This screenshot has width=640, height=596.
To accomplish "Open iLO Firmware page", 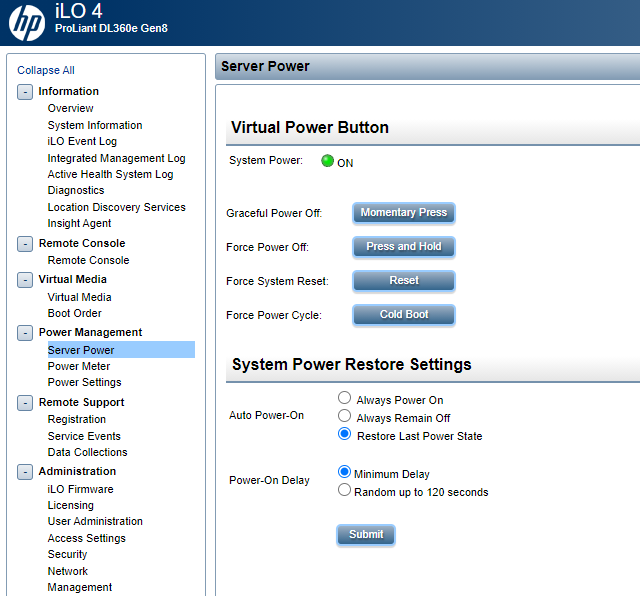I will point(80,489).
